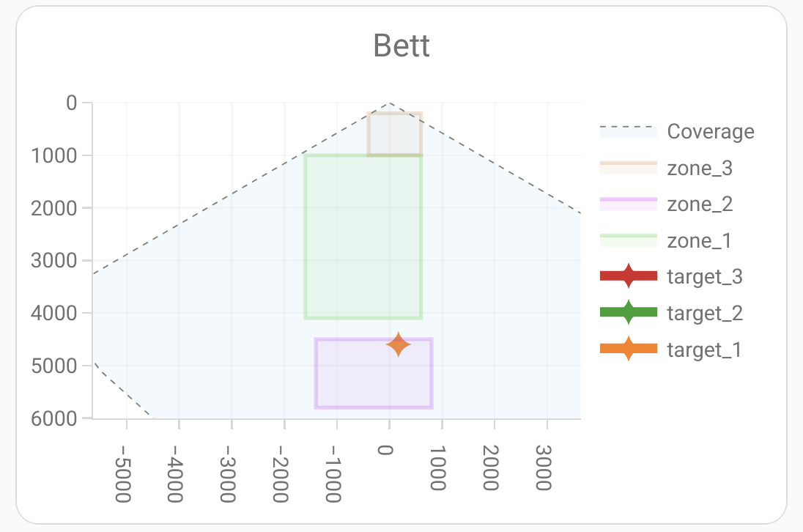Click the Bett chart title
The width and height of the screenshot is (803, 532).
pyautogui.click(x=401, y=46)
